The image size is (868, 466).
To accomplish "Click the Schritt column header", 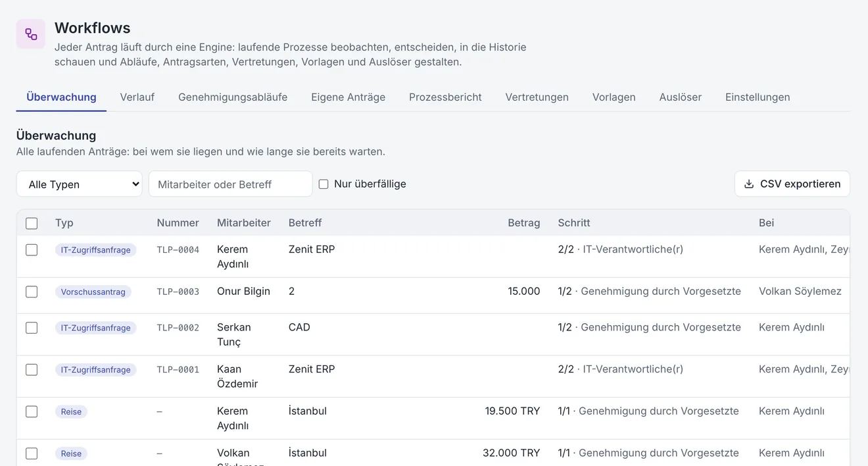I will pos(574,223).
